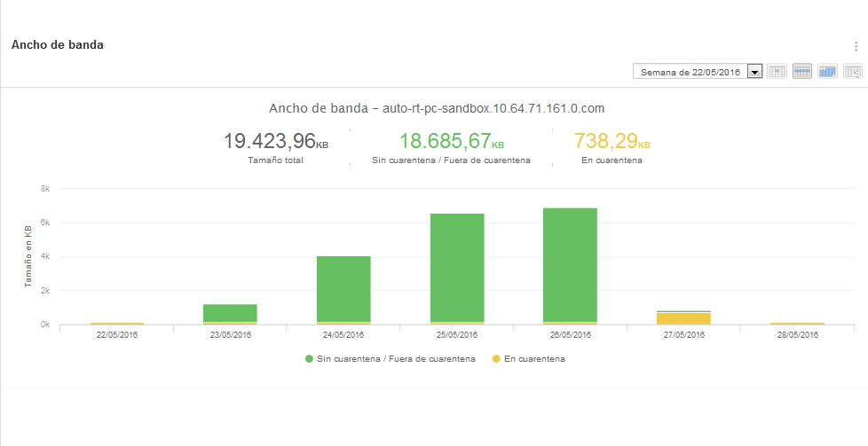
Task: Switch to the day view calendar icon
Action: 777,72
